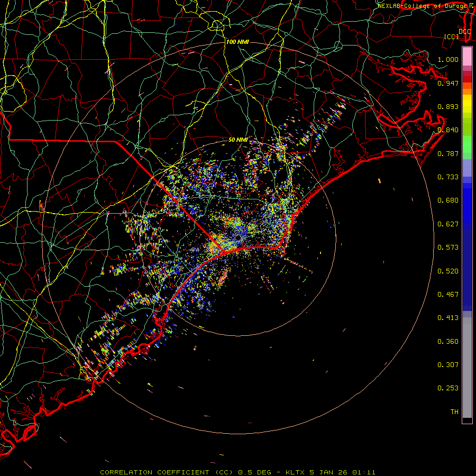
Task: Click the 0.680 label on the color scale
Action: 448,200
